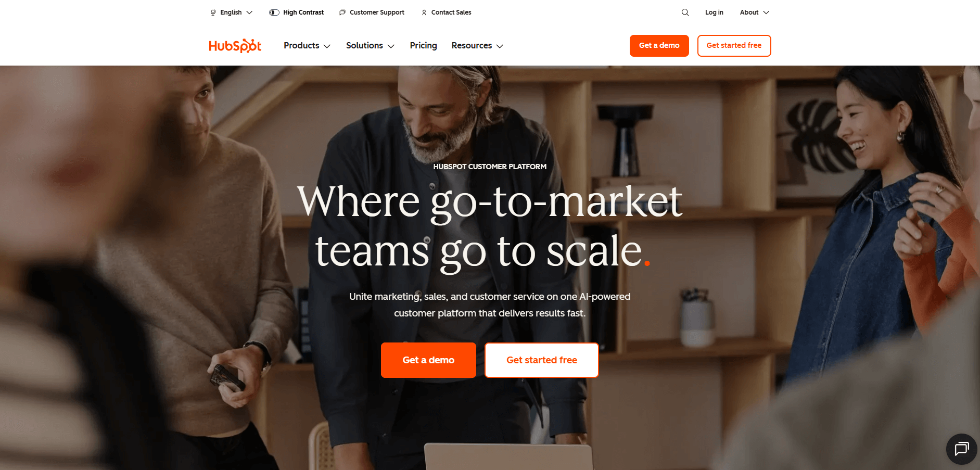Open the Solutions navigation menu

pos(370,46)
